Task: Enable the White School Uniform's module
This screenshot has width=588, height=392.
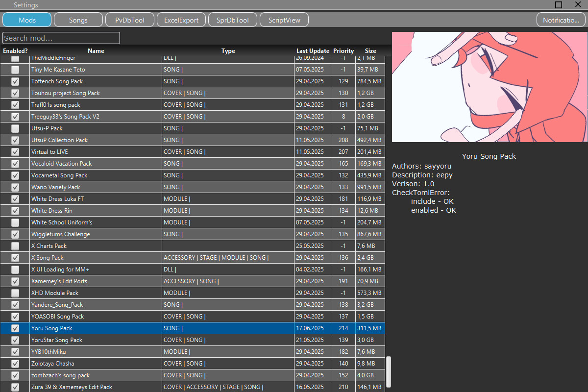Action: tap(15, 222)
